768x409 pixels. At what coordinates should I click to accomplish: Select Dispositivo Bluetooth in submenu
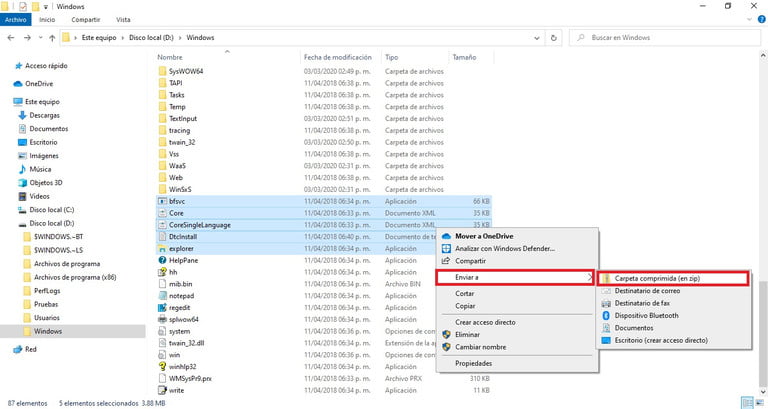(x=674, y=316)
